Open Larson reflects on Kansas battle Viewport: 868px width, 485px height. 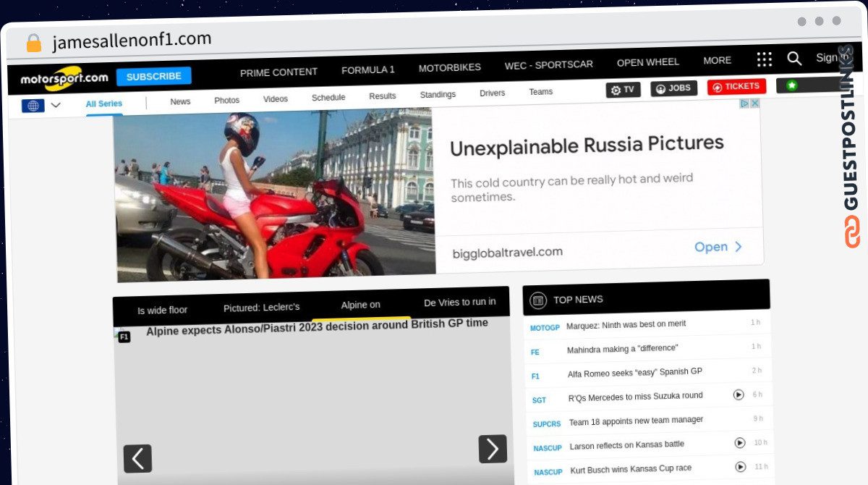coord(627,445)
